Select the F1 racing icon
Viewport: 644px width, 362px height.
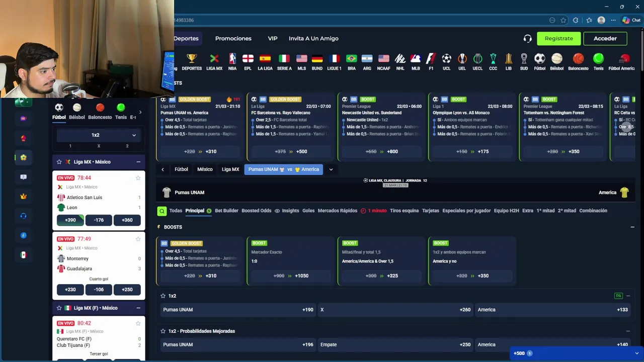(x=431, y=59)
